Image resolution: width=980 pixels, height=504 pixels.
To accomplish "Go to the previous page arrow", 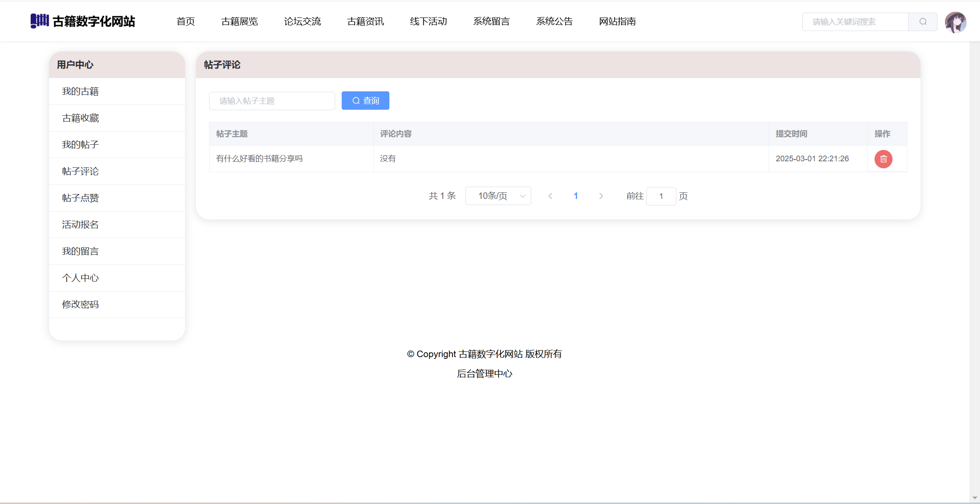I will (x=550, y=196).
